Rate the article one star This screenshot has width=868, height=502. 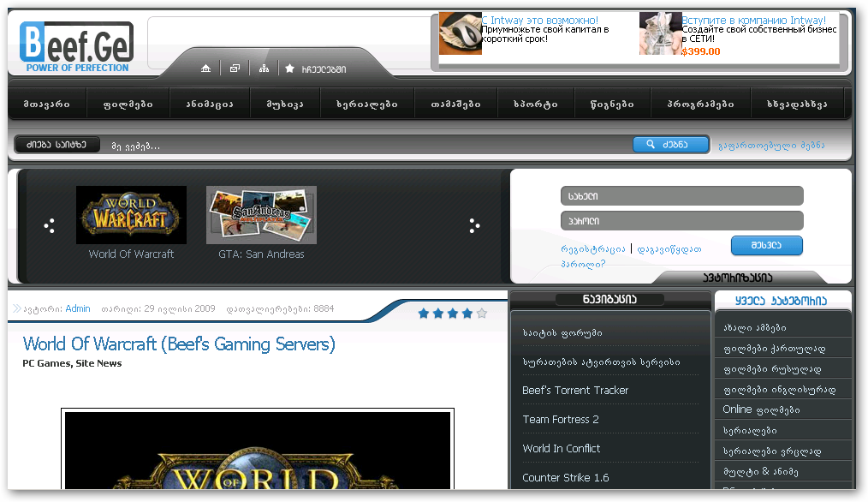424,314
